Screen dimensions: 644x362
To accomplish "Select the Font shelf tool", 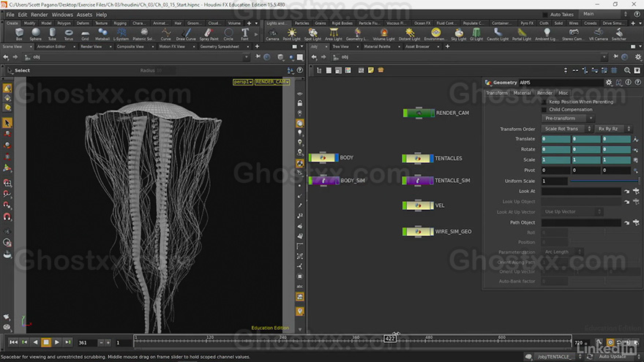I will tap(244, 34).
